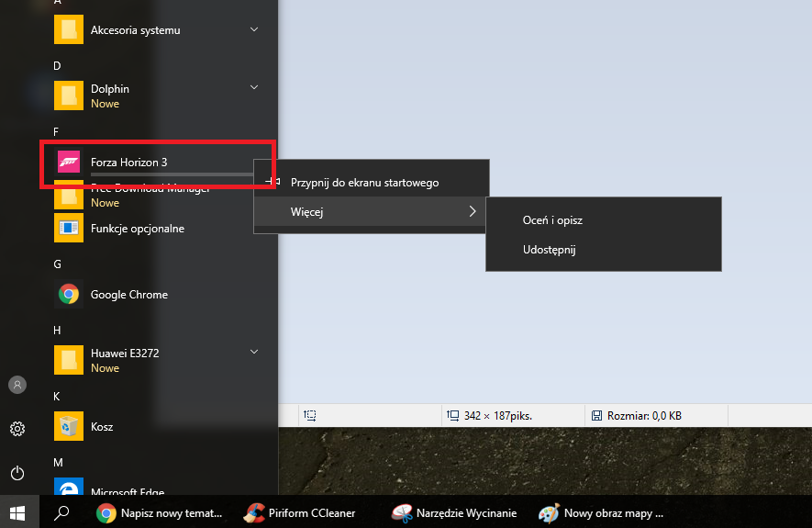Click the Microsoft Edge icon
The image size is (812, 528).
click(x=69, y=487)
